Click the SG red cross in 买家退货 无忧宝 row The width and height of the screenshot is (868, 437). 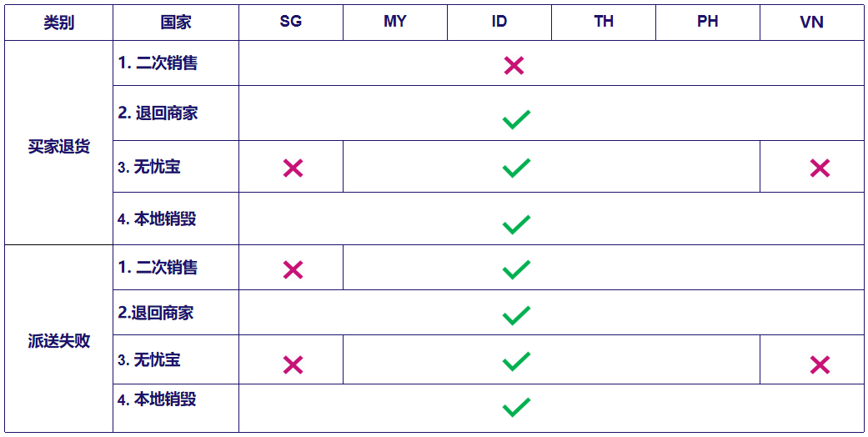293,168
